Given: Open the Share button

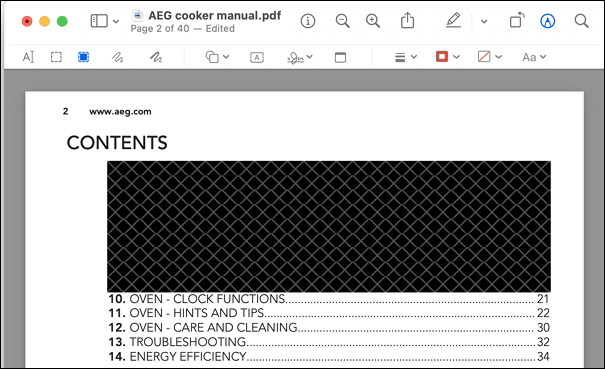Looking at the screenshot, I should pyautogui.click(x=407, y=20).
